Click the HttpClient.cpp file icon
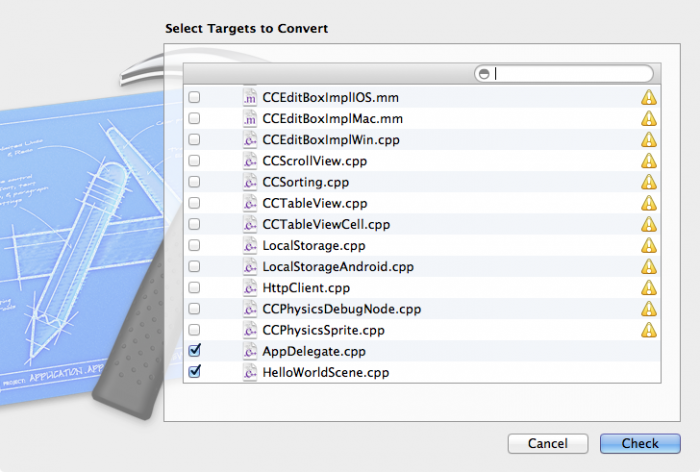Screen dimensions: 700x472 pyautogui.click(x=250, y=288)
